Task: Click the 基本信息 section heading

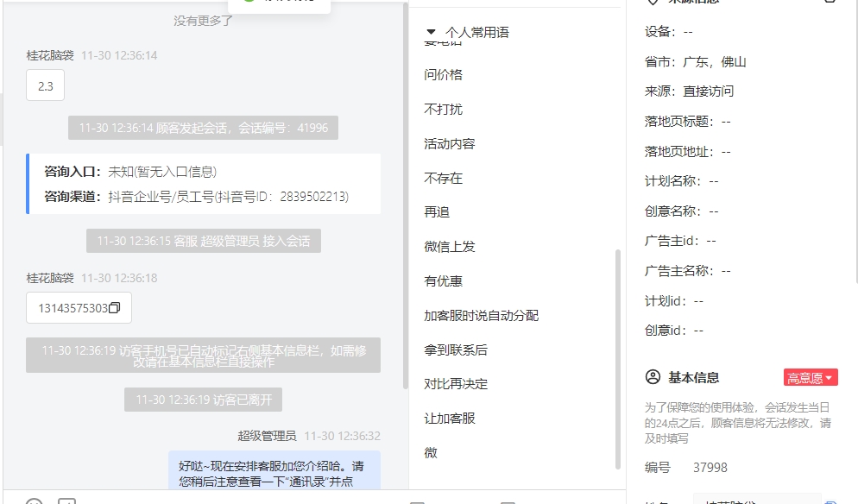Action: point(694,378)
